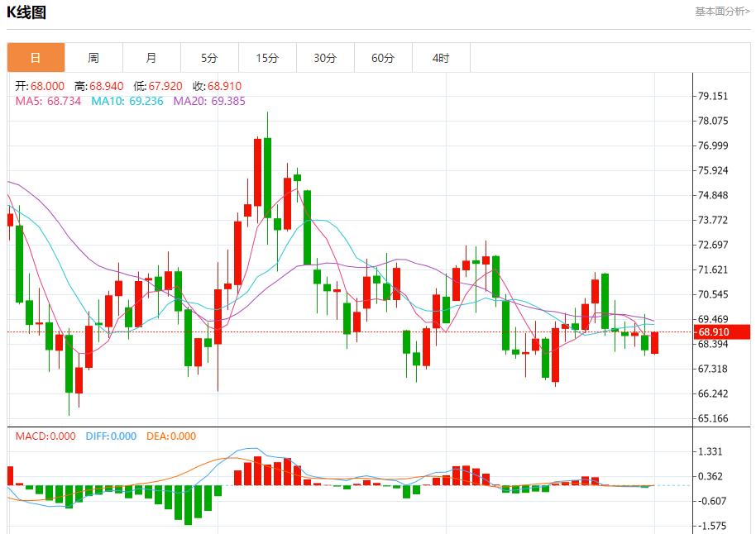Switch to the 日 daily chart tab
The image size is (756, 534).
[36, 58]
